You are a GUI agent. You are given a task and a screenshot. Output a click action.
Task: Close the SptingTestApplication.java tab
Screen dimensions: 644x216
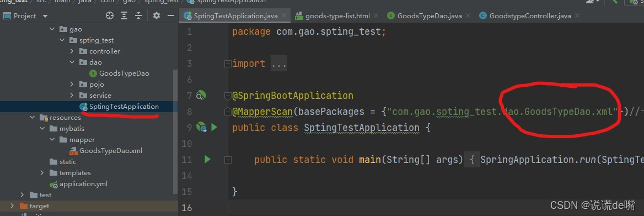pyautogui.click(x=284, y=16)
